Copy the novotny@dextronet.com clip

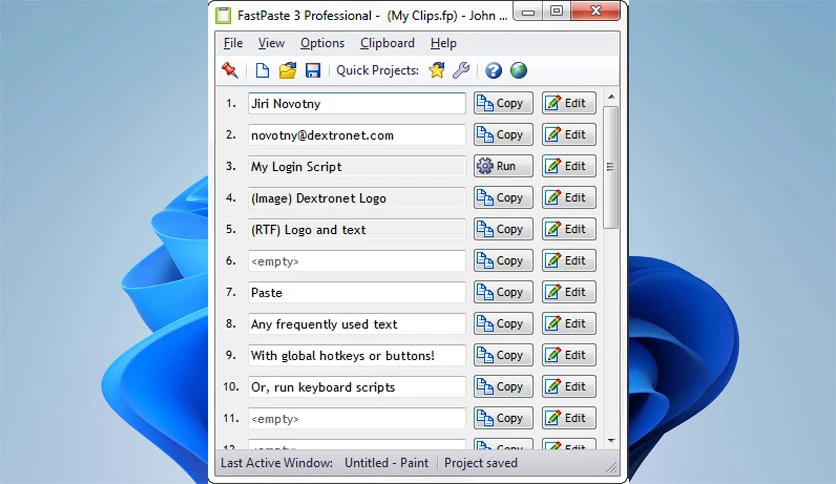(503, 134)
